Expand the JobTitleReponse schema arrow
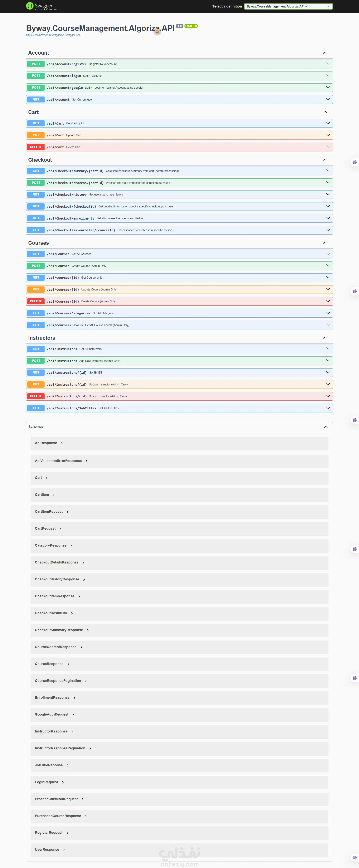 pyautogui.click(x=68, y=766)
